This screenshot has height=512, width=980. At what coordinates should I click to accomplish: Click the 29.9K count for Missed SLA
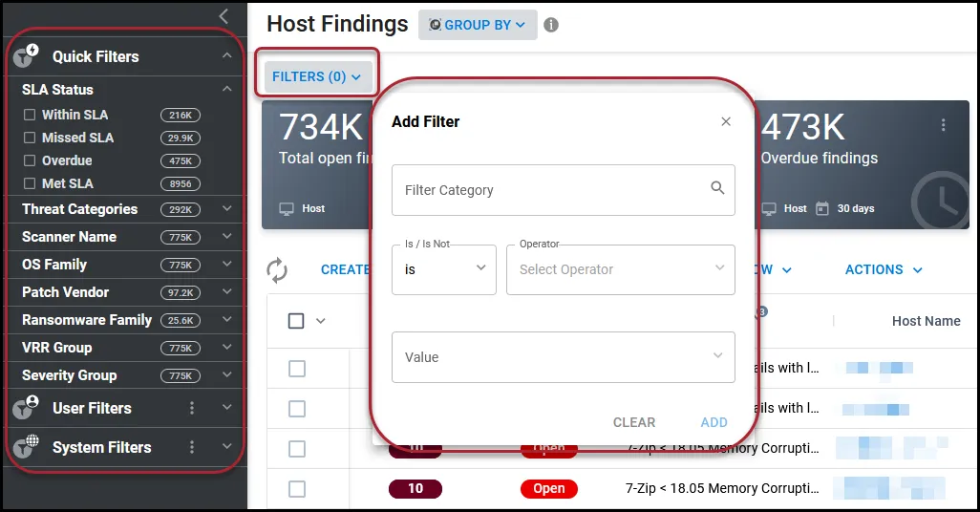181,139
